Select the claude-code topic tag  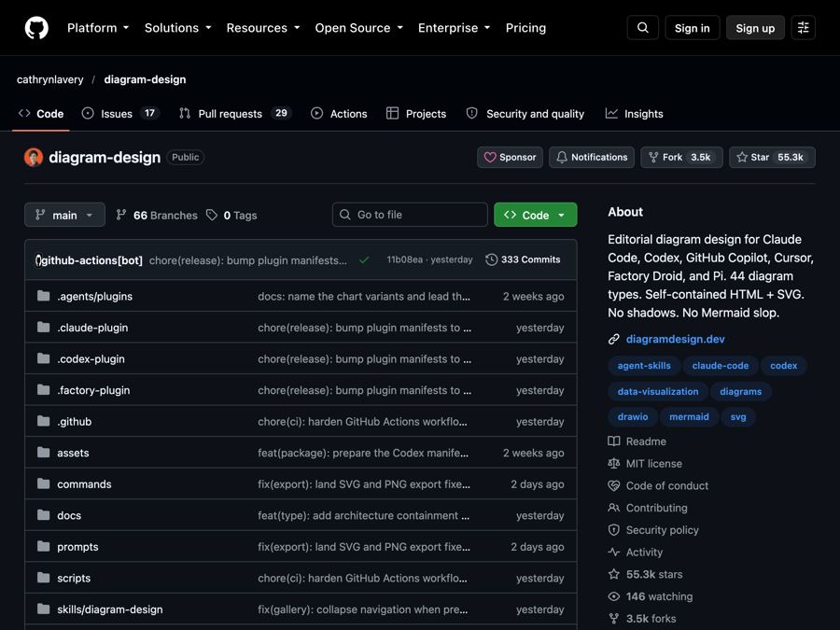(x=721, y=365)
